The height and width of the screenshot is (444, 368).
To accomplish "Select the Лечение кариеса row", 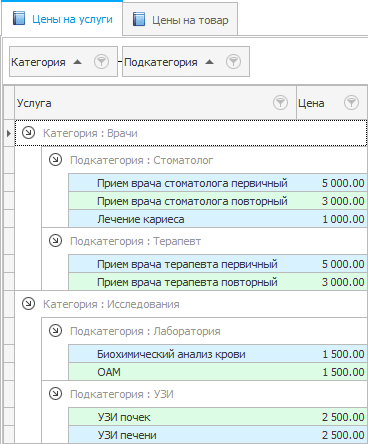I will tap(218, 219).
